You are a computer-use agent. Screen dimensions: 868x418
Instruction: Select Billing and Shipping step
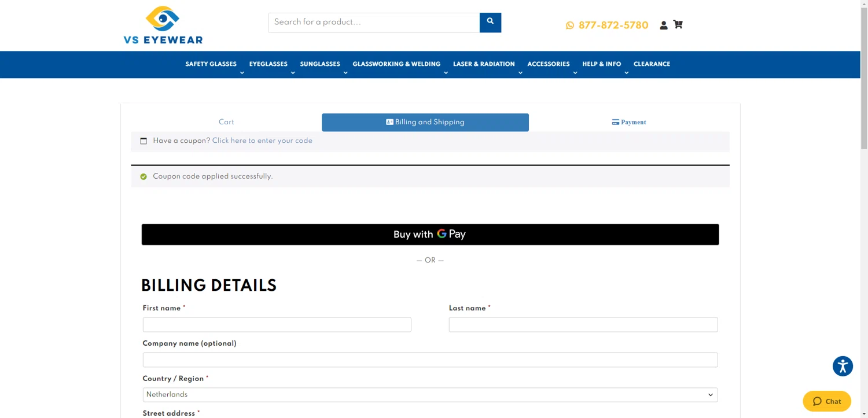(425, 122)
